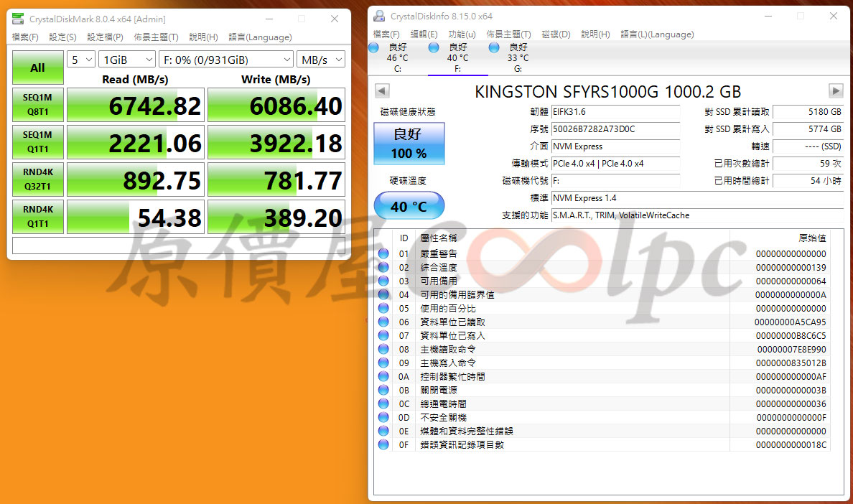Run the SEQ1M Q8T1 test

(37, 104)
